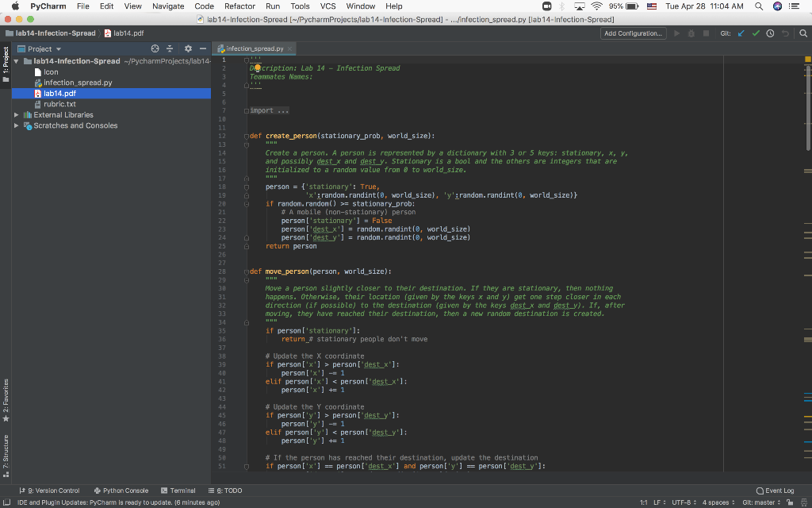812x508 pixels.
Task: Open the Python Console tab
Action: (x=121, y=491)
